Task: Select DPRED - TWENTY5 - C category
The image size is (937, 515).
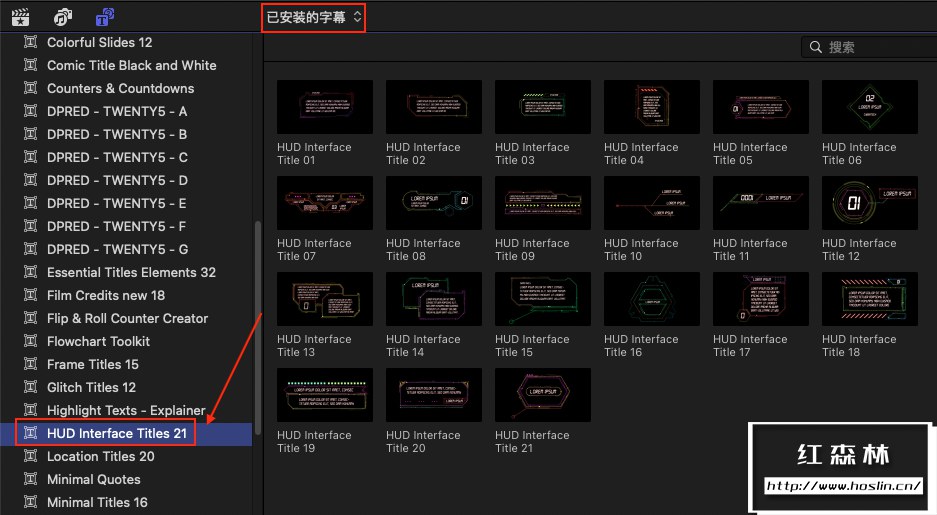Action: pos(117,157)
